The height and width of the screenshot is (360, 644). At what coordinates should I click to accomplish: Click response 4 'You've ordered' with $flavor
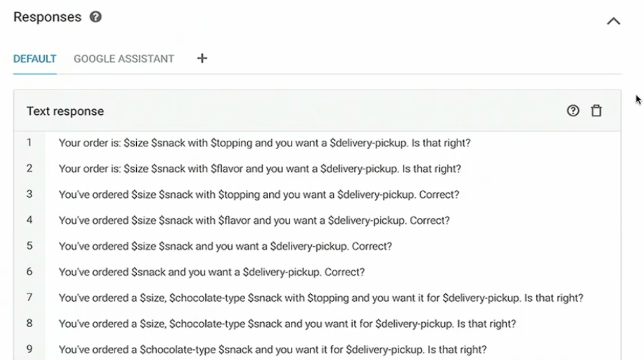pyautogui.click(x=254, y=220)
